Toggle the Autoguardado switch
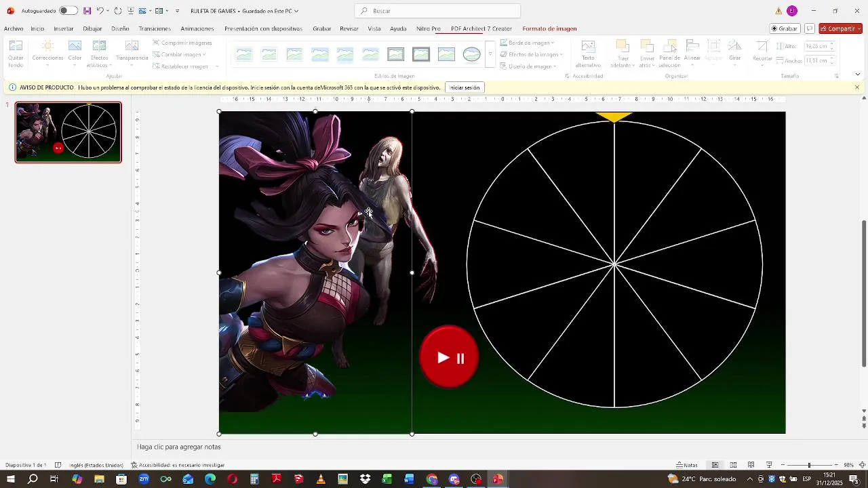The height and width of the screenshot is (488, 868). (68, 11)
